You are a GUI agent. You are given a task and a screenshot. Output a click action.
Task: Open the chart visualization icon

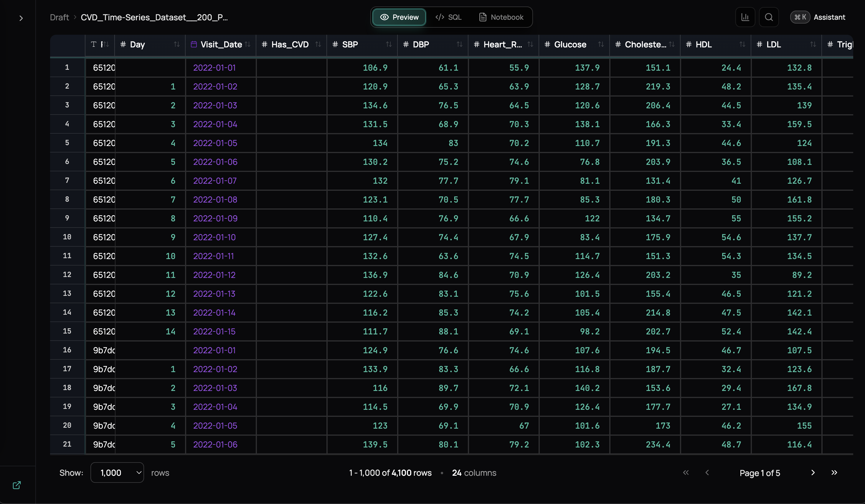(745, 17)
